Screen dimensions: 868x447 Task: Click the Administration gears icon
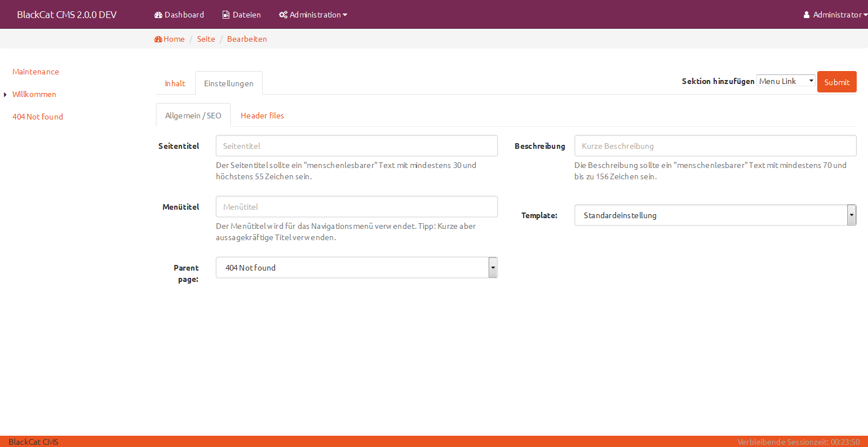tap(283, 15)
